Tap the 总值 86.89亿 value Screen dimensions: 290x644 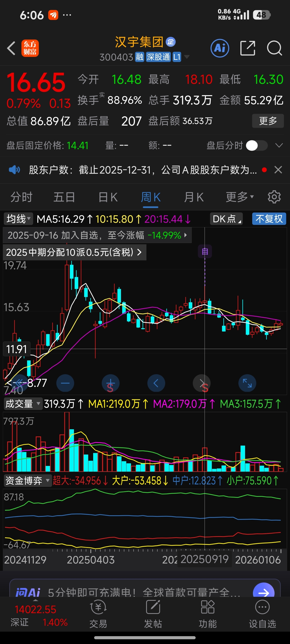(x=51, y=121)
